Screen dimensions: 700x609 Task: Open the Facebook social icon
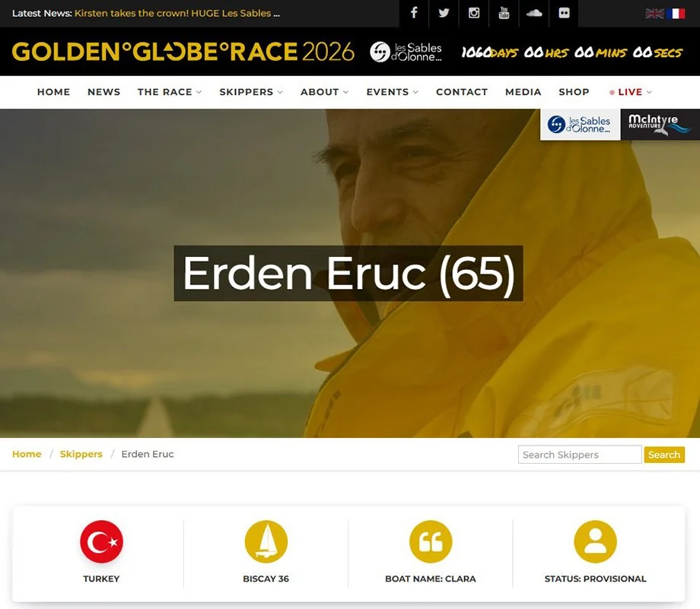[414, 13]
